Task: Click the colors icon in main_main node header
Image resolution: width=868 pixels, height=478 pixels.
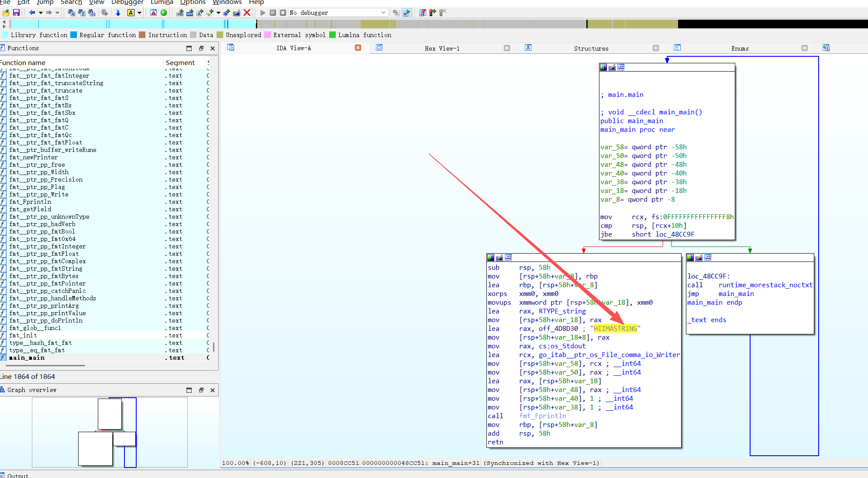Action: tap(603, 67)
